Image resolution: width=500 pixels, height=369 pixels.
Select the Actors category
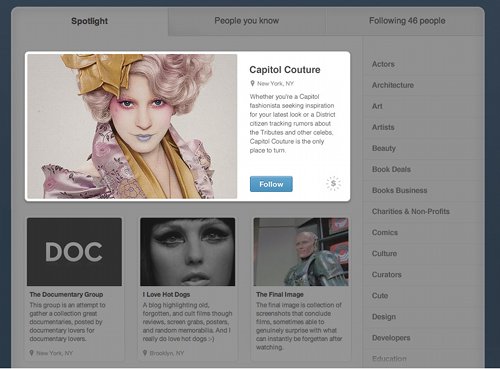tap(423, 64)
